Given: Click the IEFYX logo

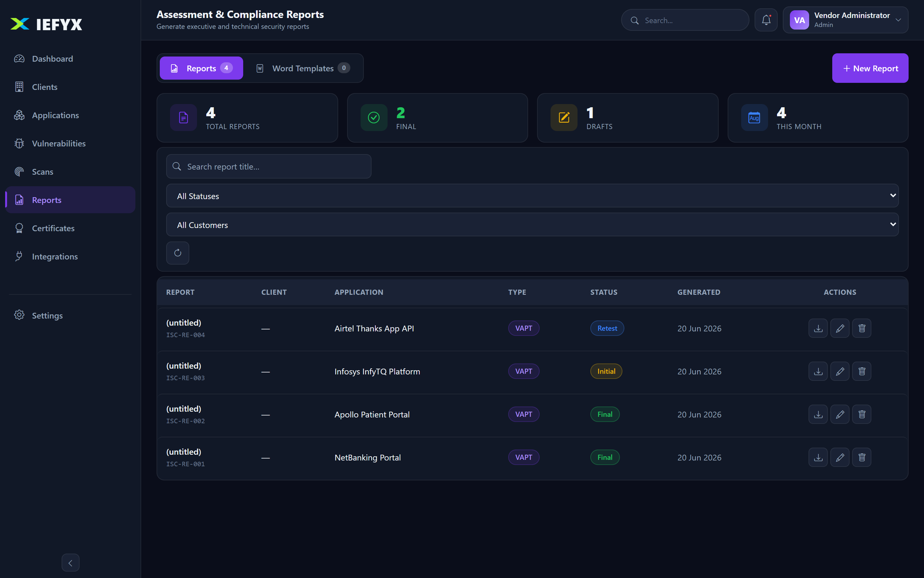Looking at the screenshot, I should 46,24.
